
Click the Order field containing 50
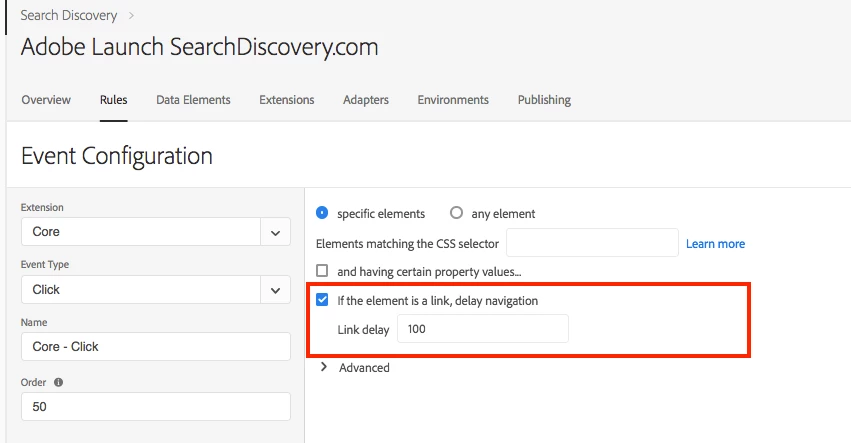[156, 407]
